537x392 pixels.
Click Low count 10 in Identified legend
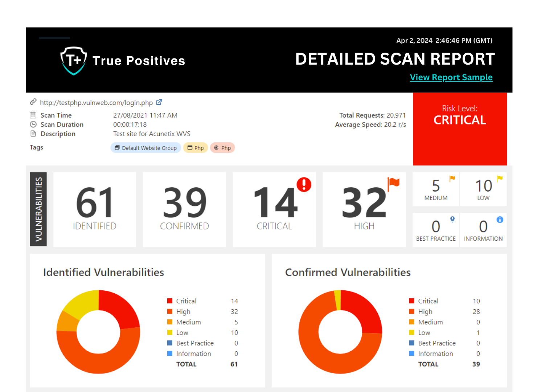click(234, 332)
